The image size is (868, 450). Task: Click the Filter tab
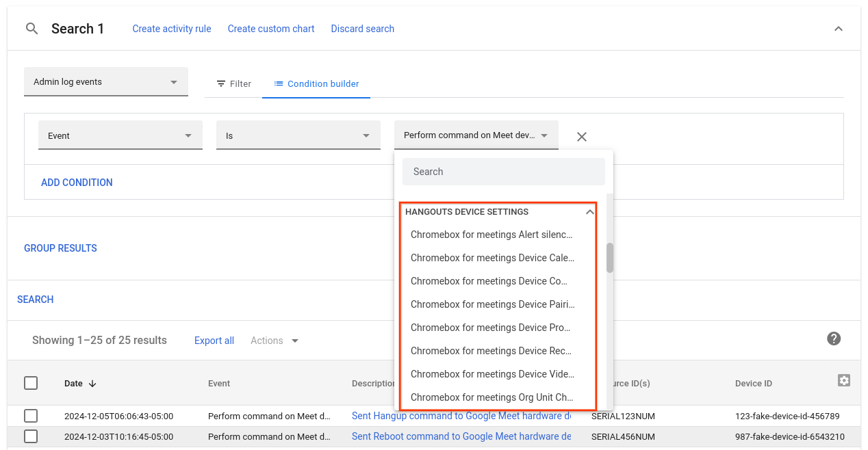(x=233, y=83)
